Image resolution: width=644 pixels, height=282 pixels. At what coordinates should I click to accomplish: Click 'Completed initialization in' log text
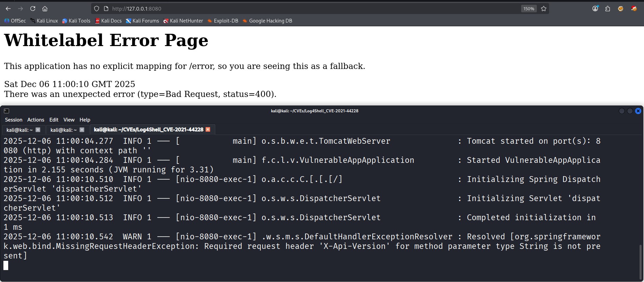point(531,217)
